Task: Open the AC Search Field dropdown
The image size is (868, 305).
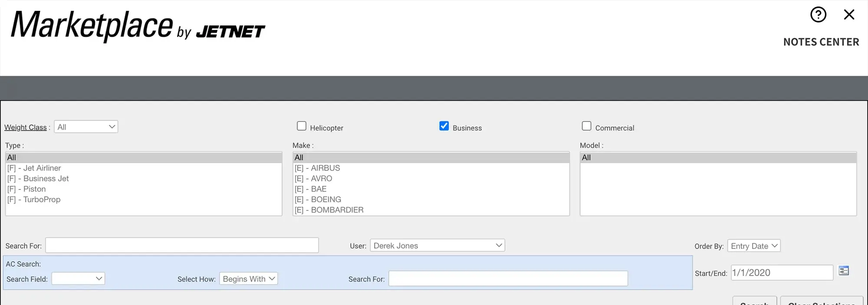Action: [x=78, y=279]
